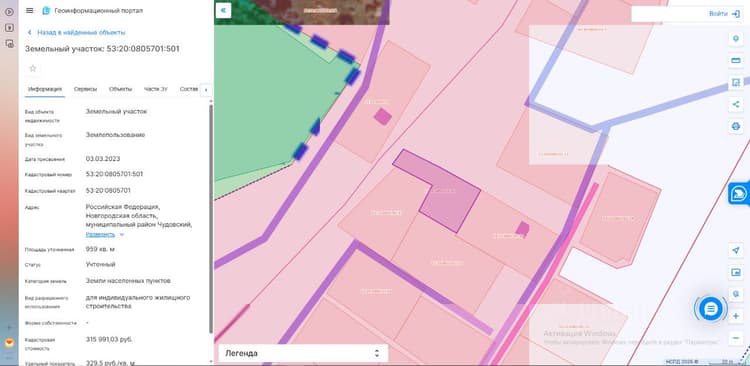Switch to the Части ЗУ tab

pyautogui.click(x=156, y=89)
